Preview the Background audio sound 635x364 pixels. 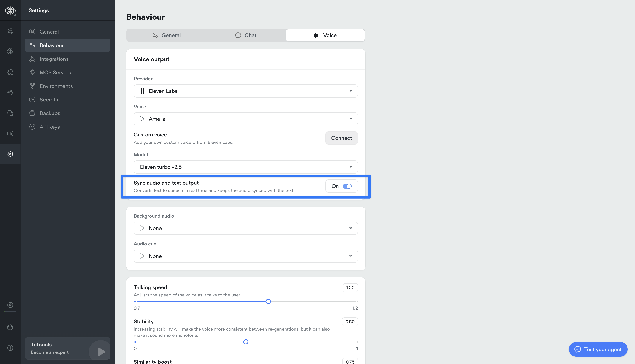click(142, 228)
